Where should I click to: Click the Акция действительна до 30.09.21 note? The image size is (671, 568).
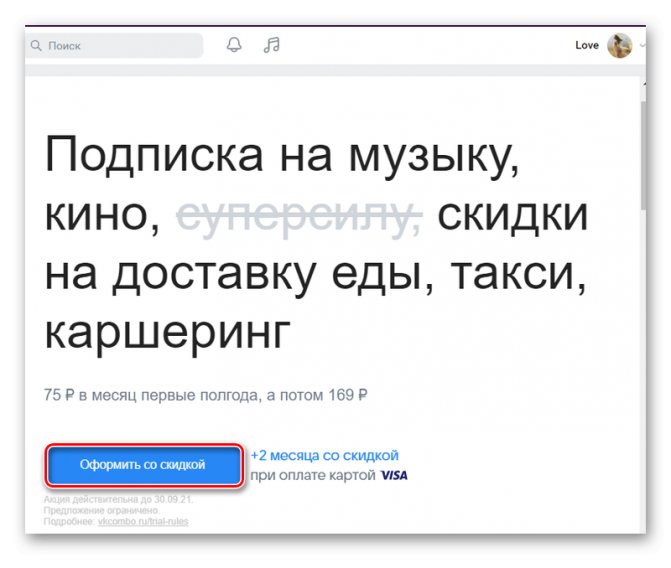pyautogui.click(x=119, y=500)
